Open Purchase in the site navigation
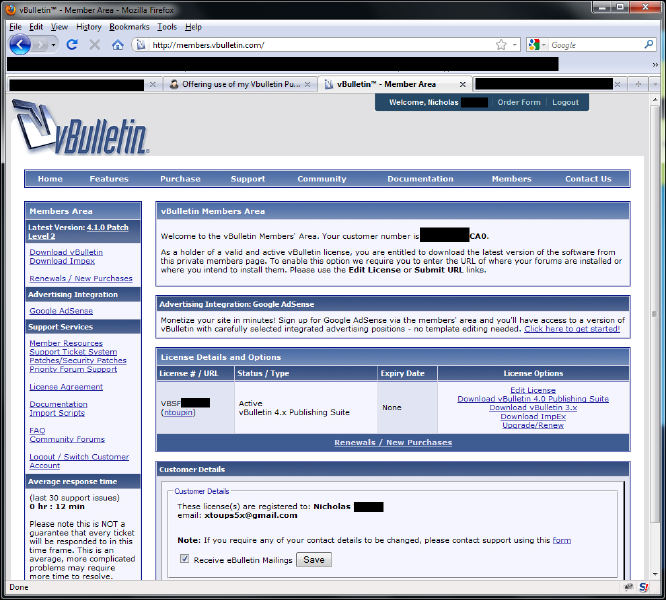Viewport: 666px width, 600px height. coord(180,179)
